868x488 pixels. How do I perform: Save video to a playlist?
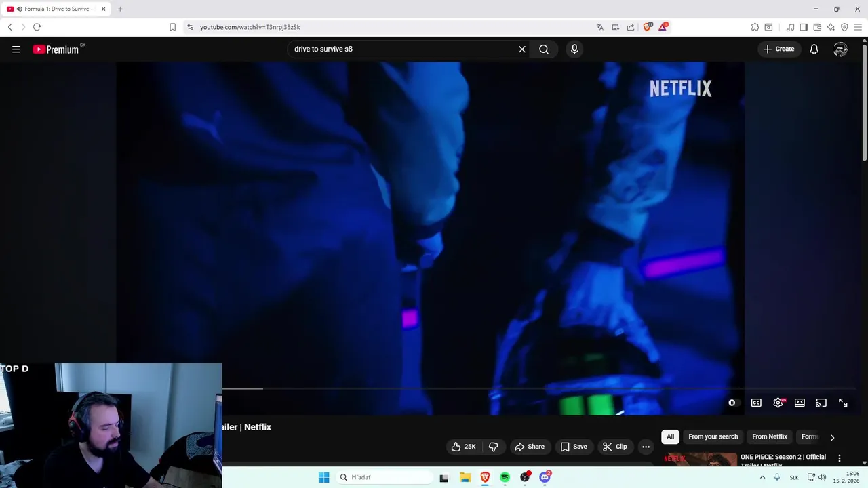(573, 447)
